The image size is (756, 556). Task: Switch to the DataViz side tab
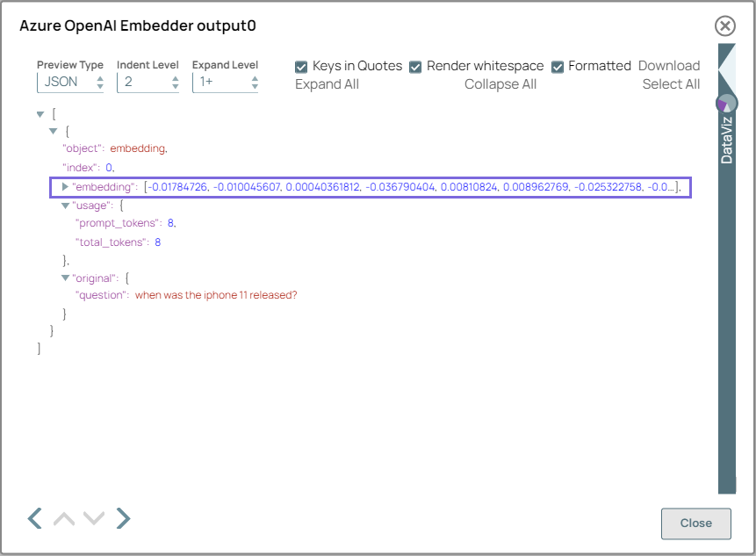(x=724, y=141)
